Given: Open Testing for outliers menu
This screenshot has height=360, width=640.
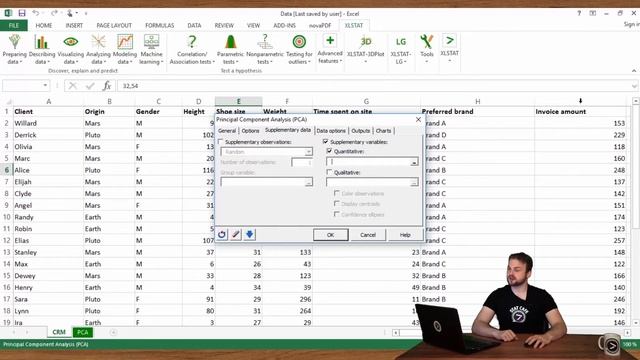Looking at the screenshot, I should pos(299,49).
